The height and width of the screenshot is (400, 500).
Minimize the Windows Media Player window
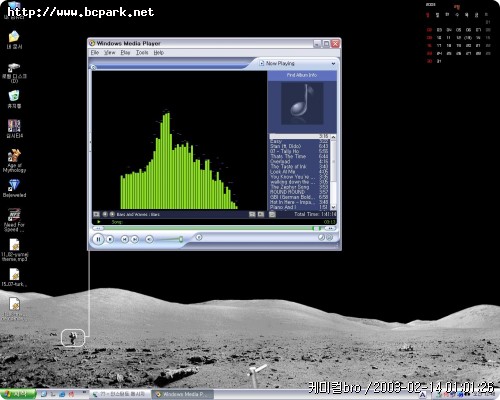pos(317,44)
